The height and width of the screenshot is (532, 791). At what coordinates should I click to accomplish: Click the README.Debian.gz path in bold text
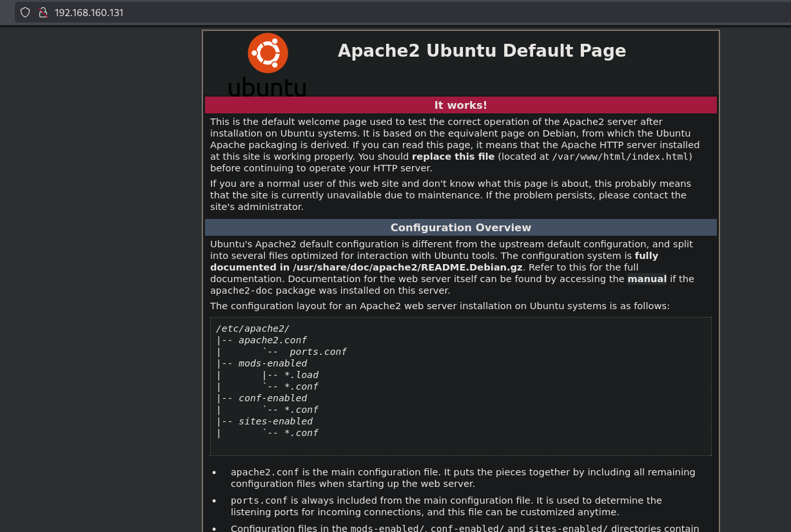pyautogui.click(x=407, y=267)
